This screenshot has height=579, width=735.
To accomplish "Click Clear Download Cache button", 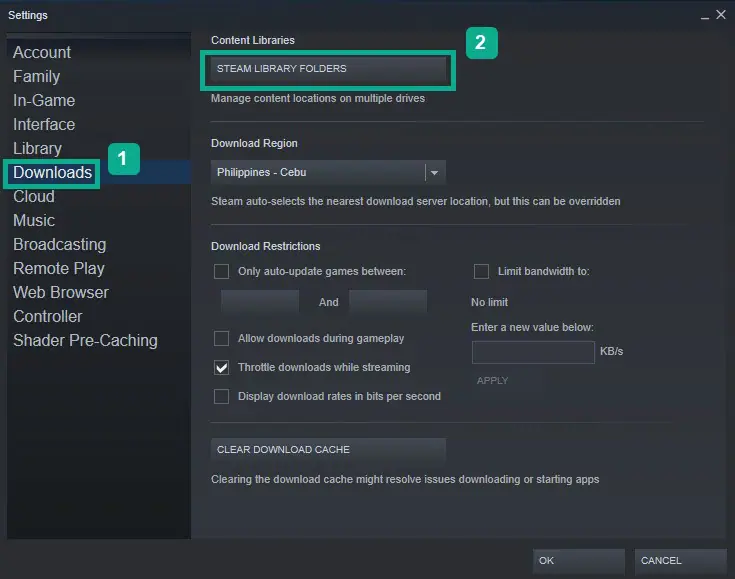I will pos(328,450).
